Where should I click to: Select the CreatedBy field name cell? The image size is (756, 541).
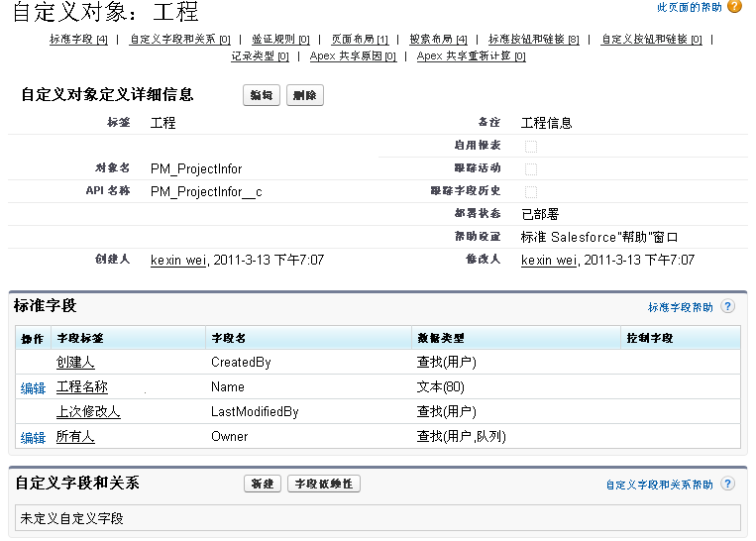coord(241,362)
